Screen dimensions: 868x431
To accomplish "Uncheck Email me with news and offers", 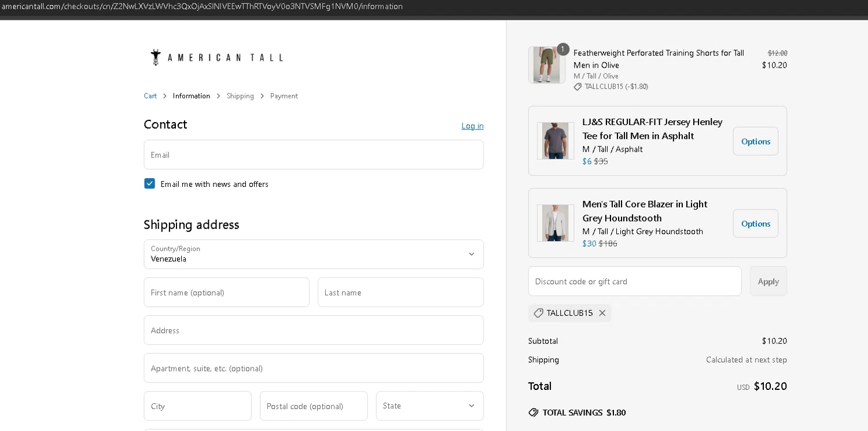I will coord(150,183).
